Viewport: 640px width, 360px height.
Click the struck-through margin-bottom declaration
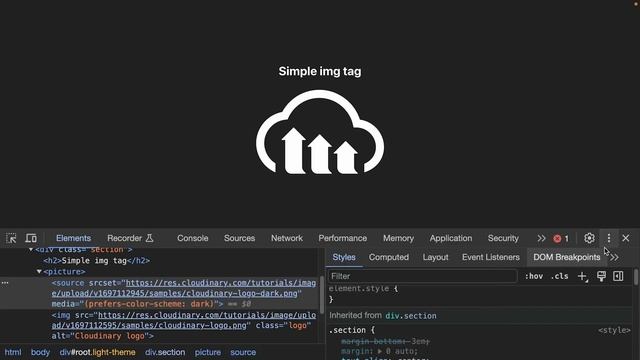click(x=385, y=341)
